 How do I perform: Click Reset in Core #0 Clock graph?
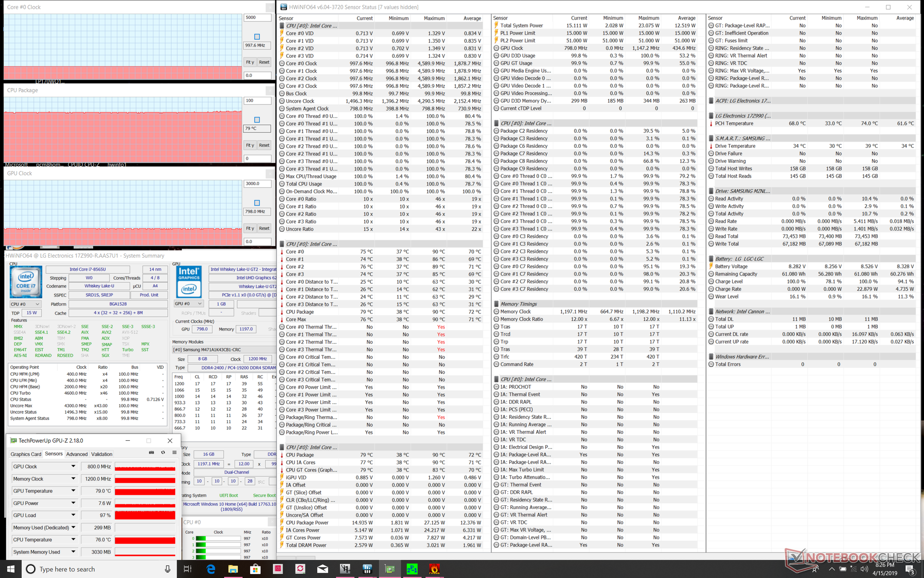tap(264, 62)
